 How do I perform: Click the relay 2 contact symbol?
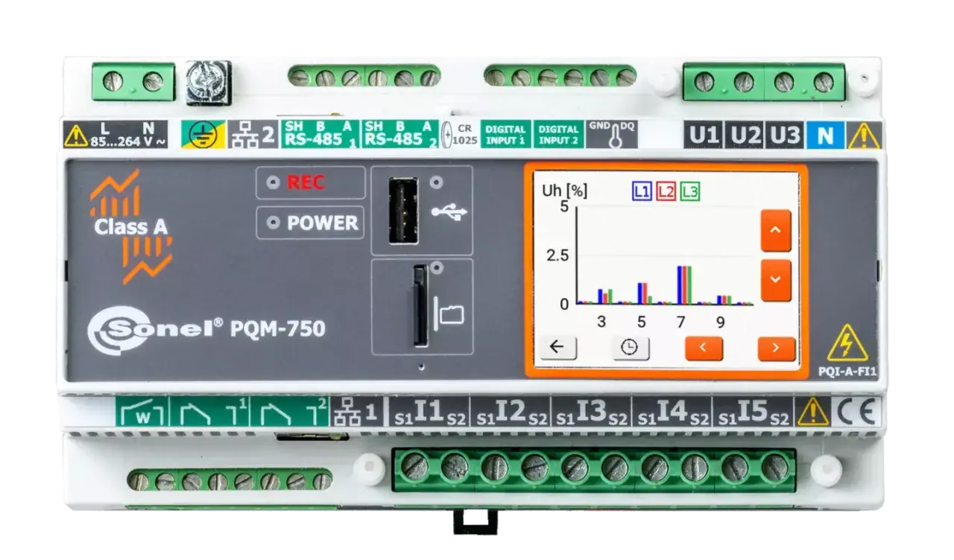click(x=289, y=412)
